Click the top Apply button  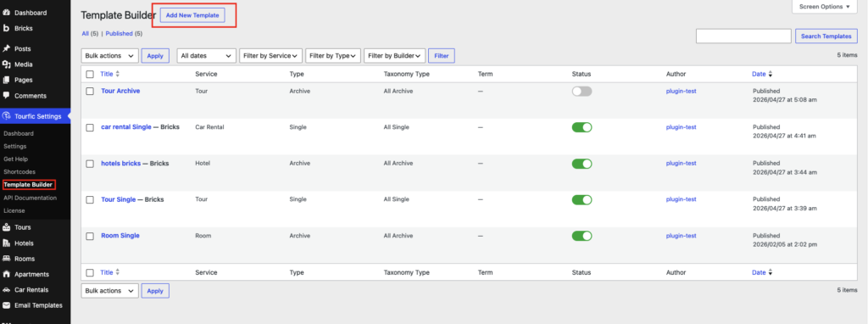coord(155,55)
